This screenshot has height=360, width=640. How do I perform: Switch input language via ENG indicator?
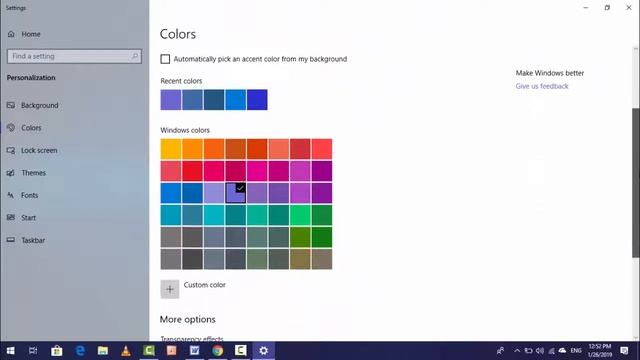[576, 351]
